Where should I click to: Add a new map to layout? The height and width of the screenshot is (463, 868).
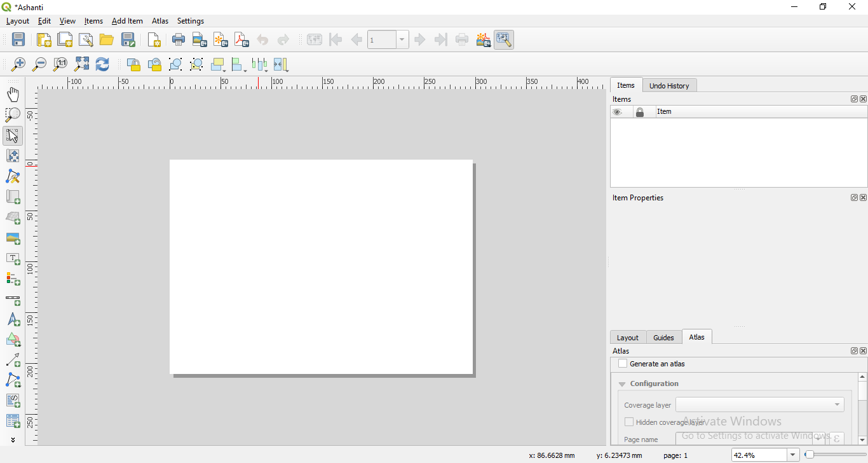click(x=13, y=197)
